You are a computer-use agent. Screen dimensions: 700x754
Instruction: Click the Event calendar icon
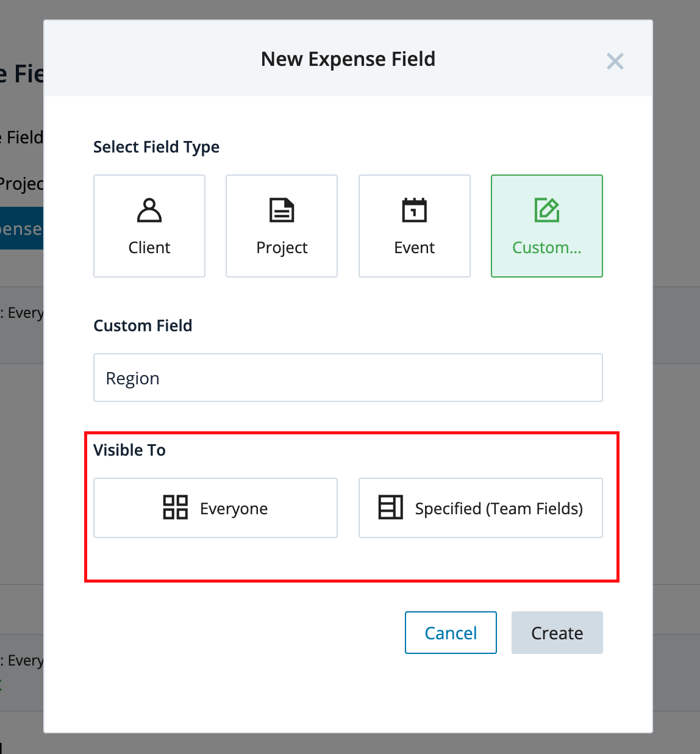coord(415,210)
